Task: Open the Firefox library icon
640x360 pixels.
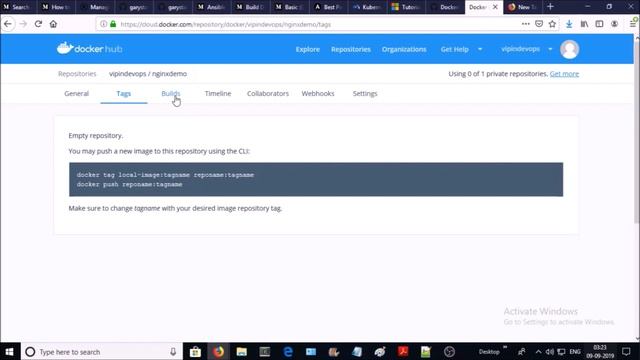Action: tap(584, 24)
